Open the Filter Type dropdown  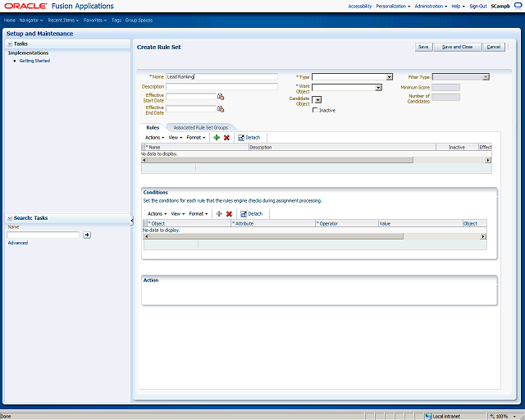(x=486, y=77)
